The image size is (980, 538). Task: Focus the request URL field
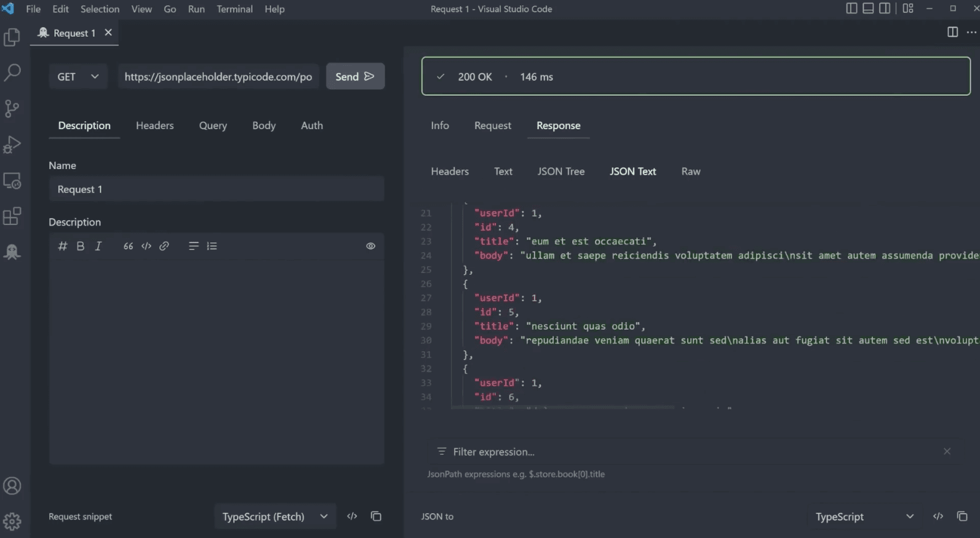[218, 76]
